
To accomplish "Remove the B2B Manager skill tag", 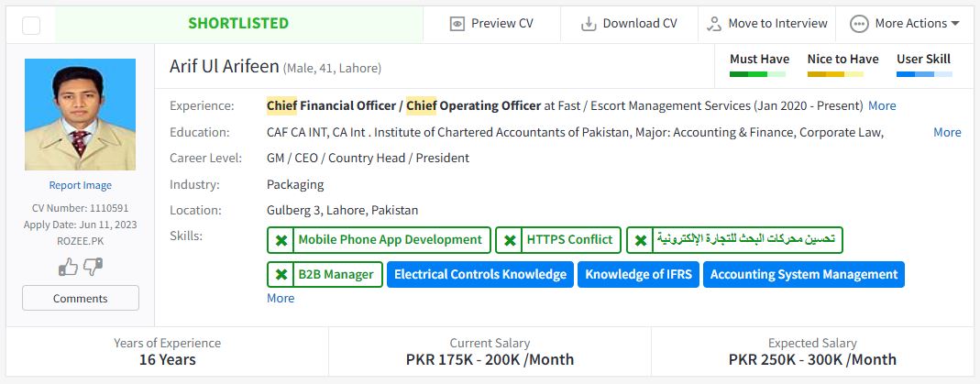I will point(281,274).
